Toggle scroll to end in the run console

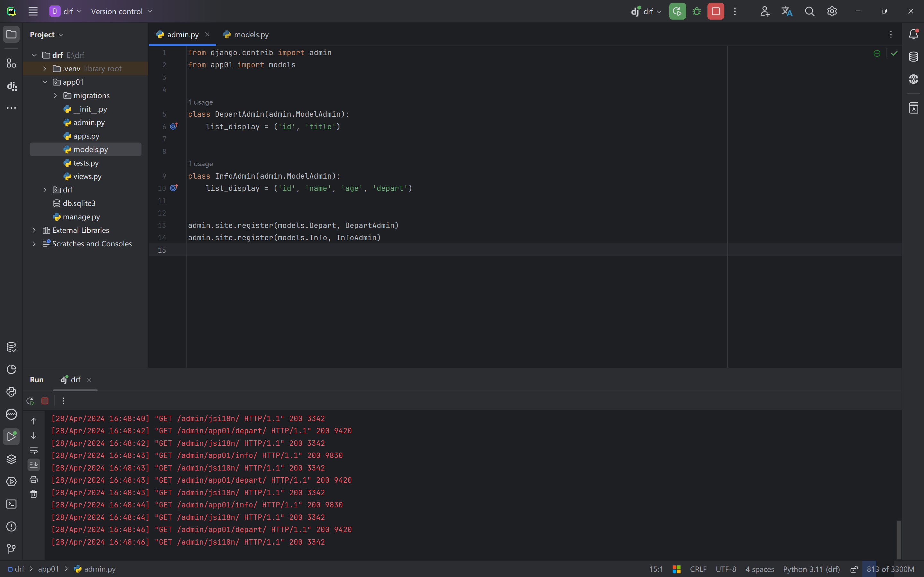point(34,465)
